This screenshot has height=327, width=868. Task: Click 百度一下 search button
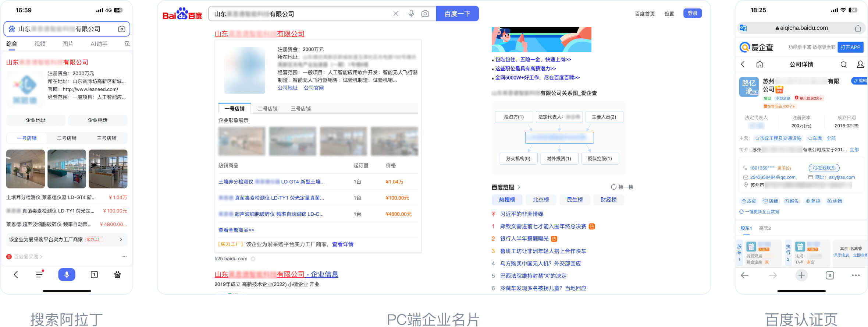point(458,14)
